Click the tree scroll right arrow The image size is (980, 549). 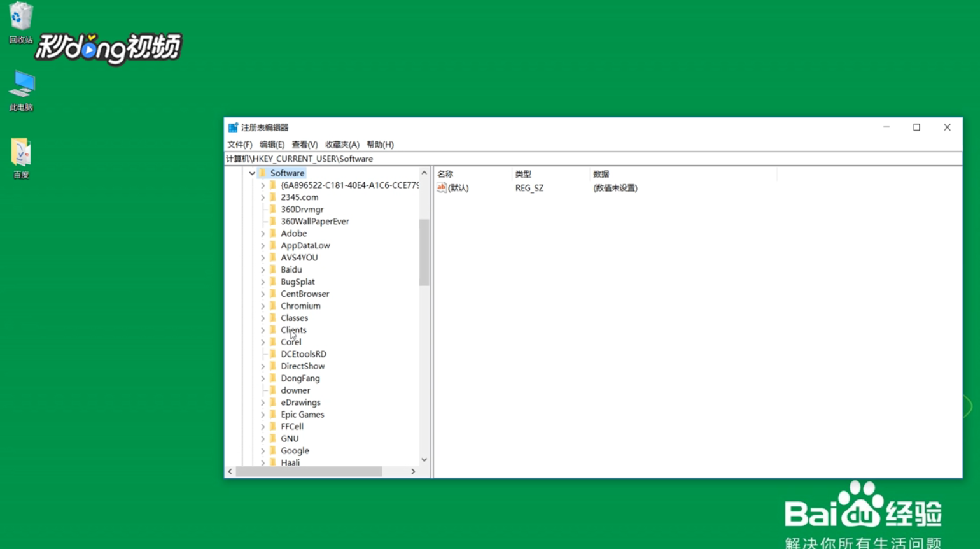pyautogui.click(x=414, y=471)
